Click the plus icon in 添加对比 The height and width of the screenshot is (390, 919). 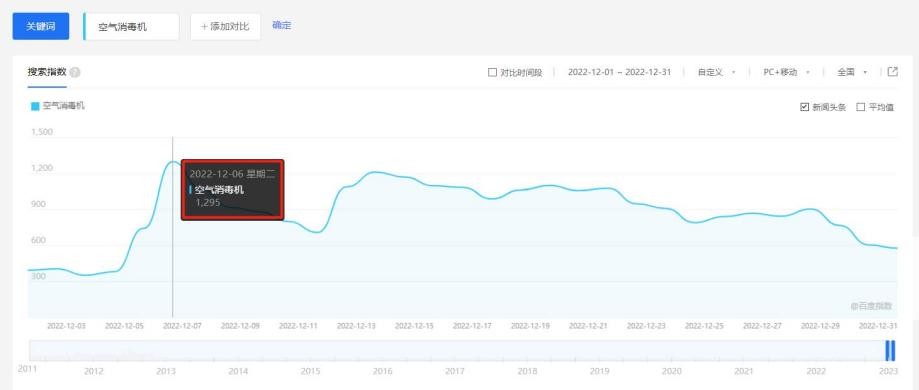[205, 26]
